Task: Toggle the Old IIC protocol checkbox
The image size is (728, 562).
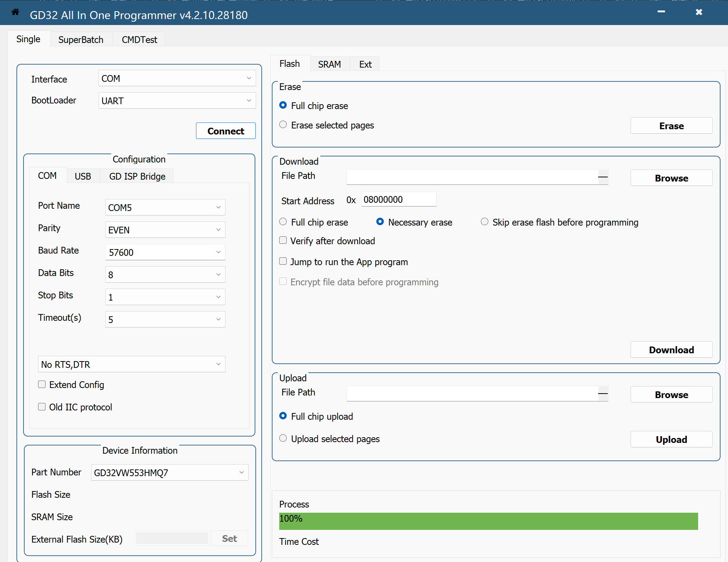Action: coord(75,407)
